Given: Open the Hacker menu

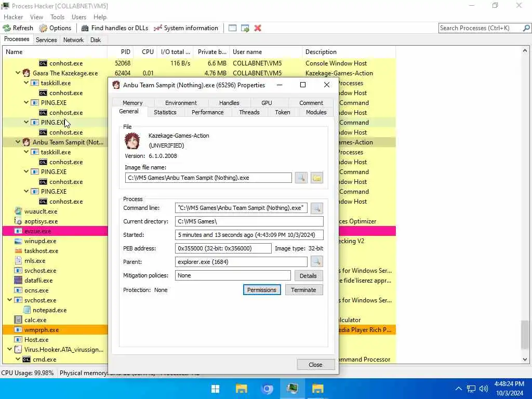Looking at the screenshot, I should (13, 17).
